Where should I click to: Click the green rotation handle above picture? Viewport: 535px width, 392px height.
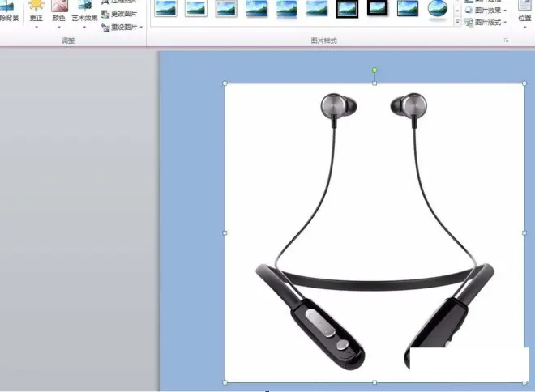point(374,70)
